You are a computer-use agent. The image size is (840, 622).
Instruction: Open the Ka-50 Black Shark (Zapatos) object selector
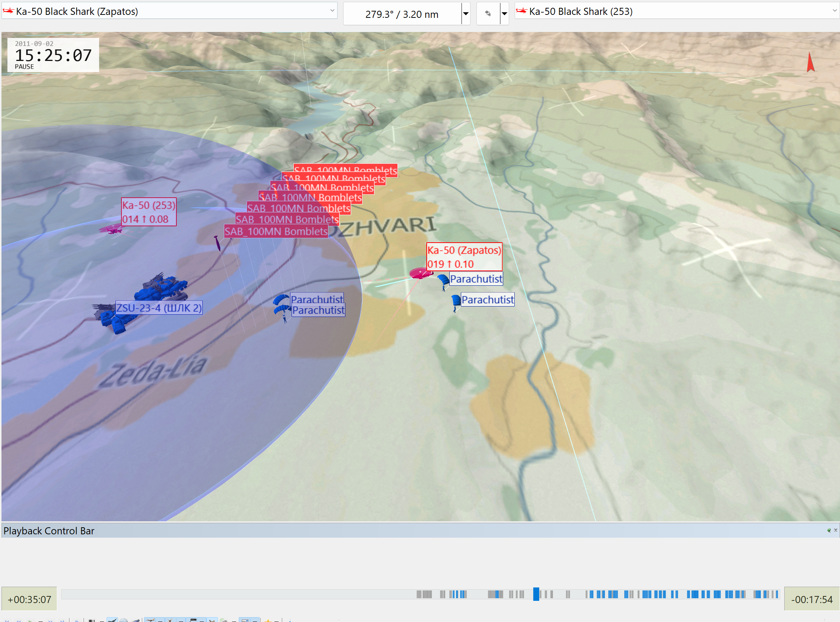pos(169,11)
